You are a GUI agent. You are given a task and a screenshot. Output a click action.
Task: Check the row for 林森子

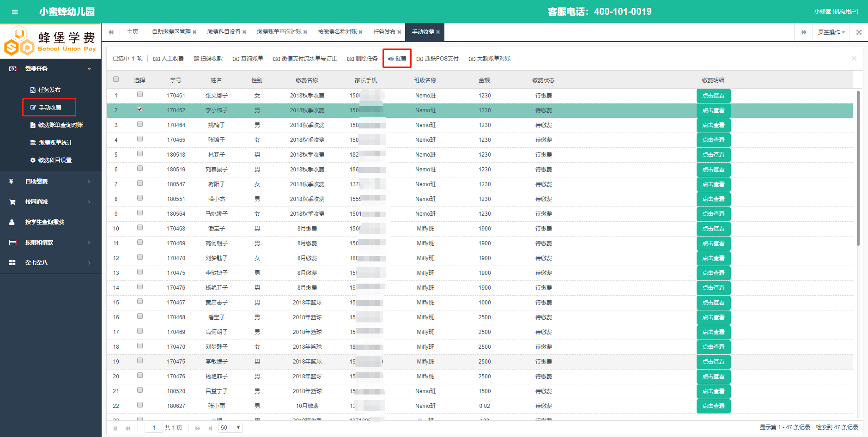pyautogui.click(x=140, y=154)
